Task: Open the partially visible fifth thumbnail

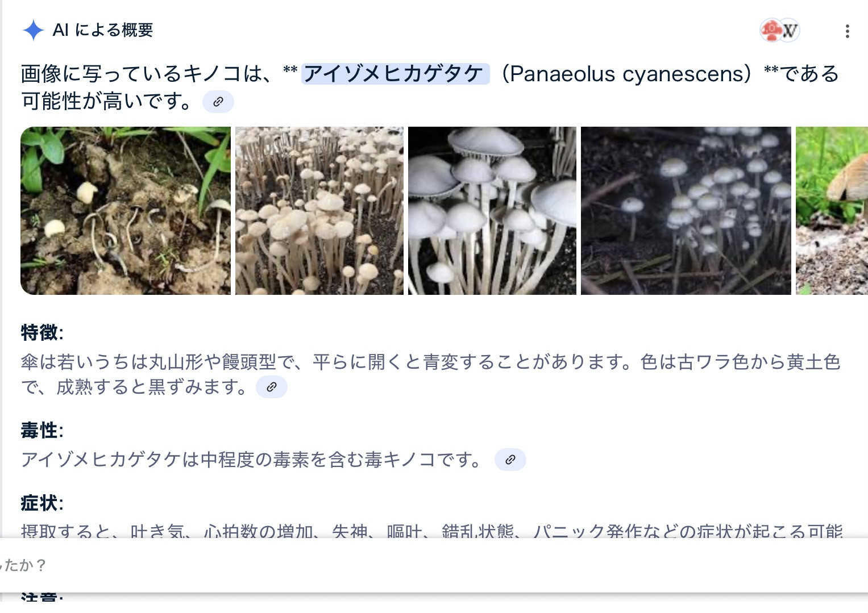Action: pos(832,211)
